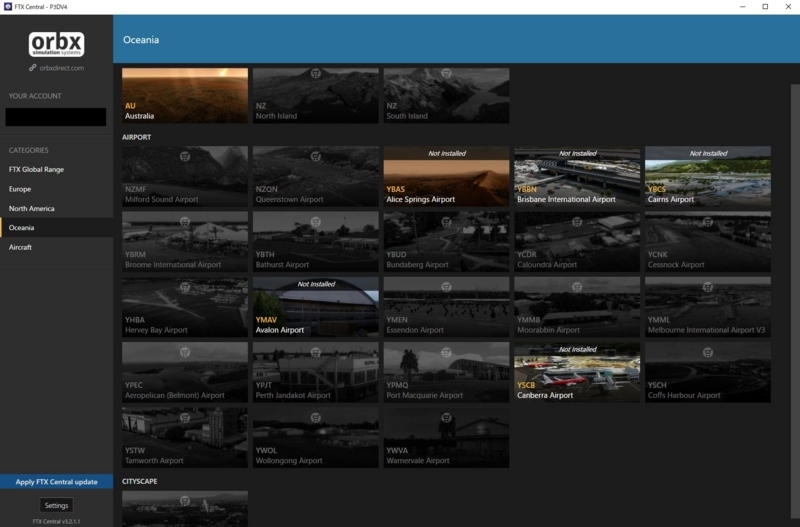Open the YBCS Cairns Airport tile
Screen dimensions: 800x527
708,177
